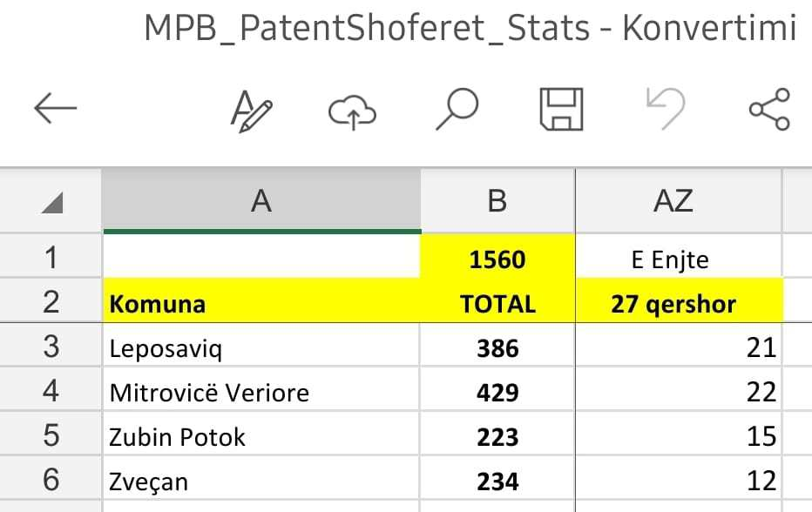
Task: Save document with floppy disk icon
Action: [561, 109]
